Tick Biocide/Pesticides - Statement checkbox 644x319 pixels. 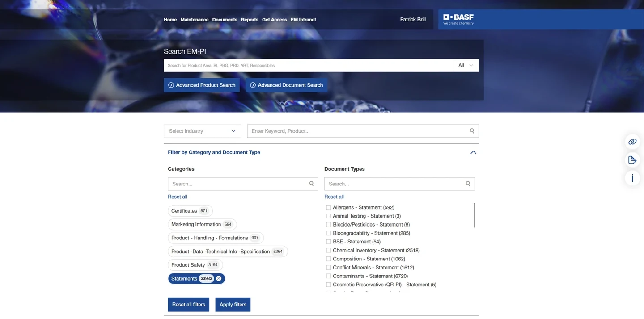329,224
